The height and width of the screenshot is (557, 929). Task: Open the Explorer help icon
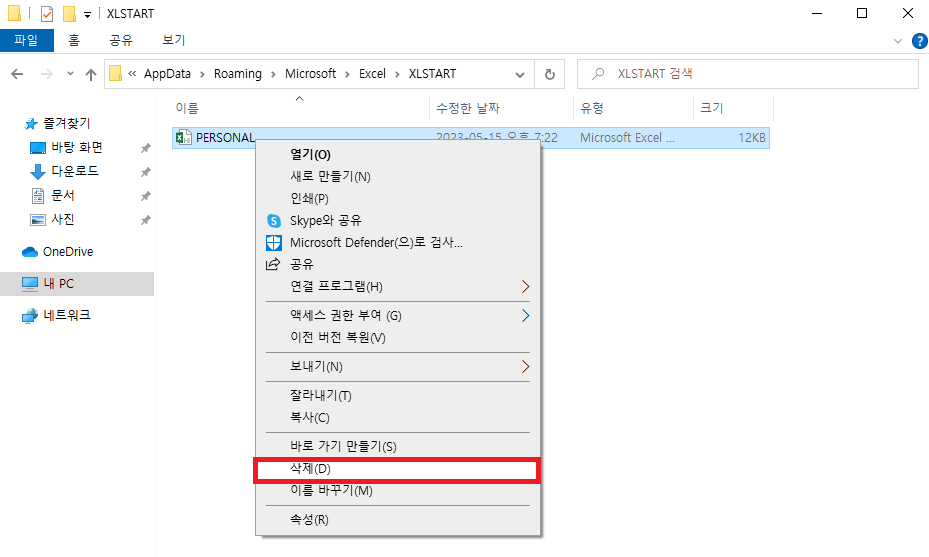920,41
